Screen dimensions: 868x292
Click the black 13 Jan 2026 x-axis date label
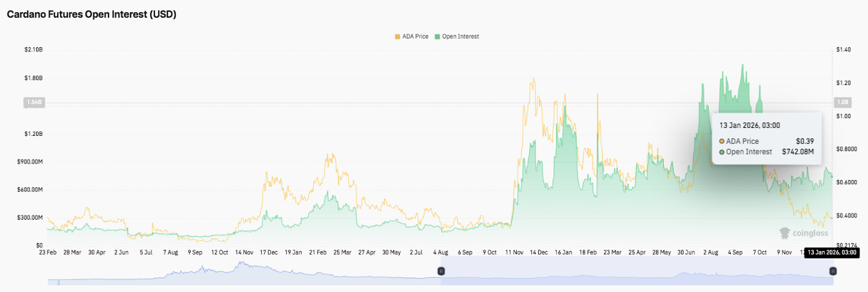(831, 252)
